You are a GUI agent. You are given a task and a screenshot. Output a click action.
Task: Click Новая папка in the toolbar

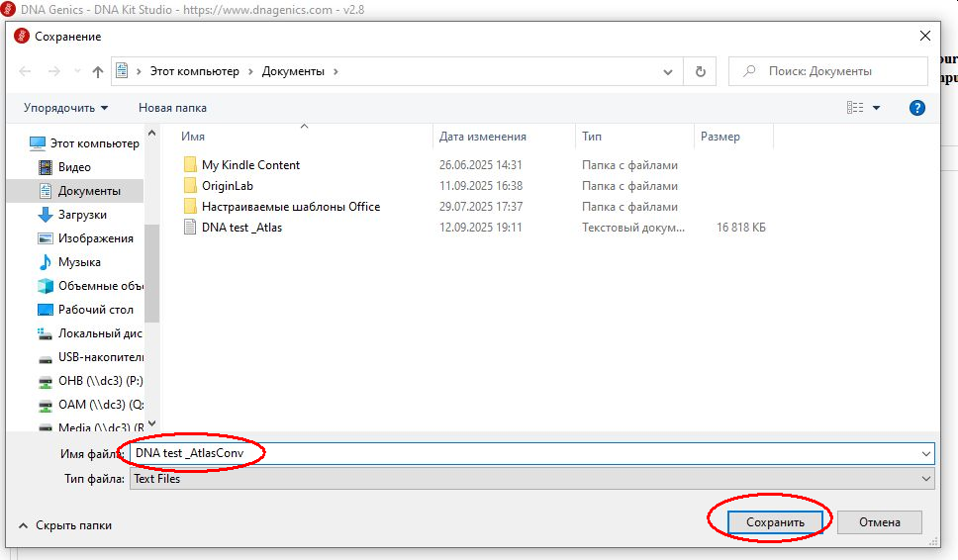[x=172, y=108]
